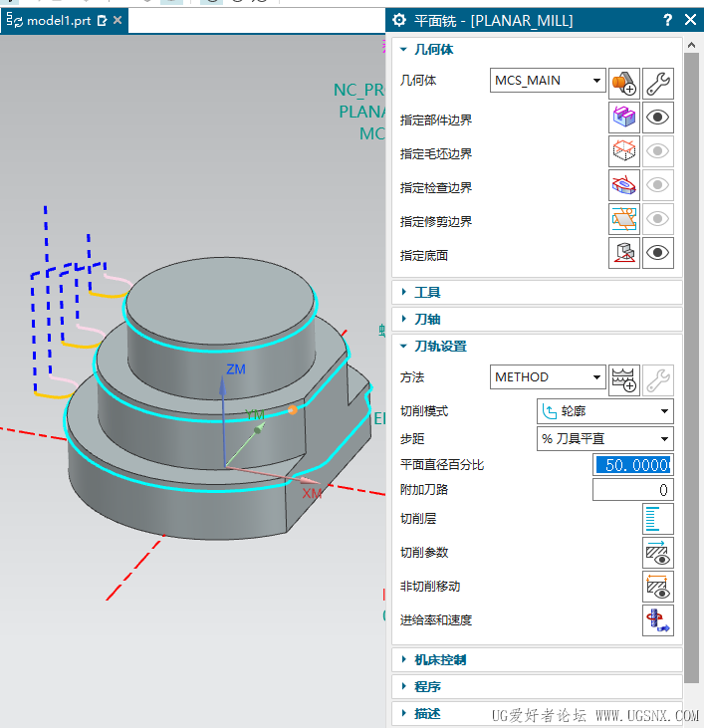Open the cut pattern 轮廓 dropdown

click(605, 411)
